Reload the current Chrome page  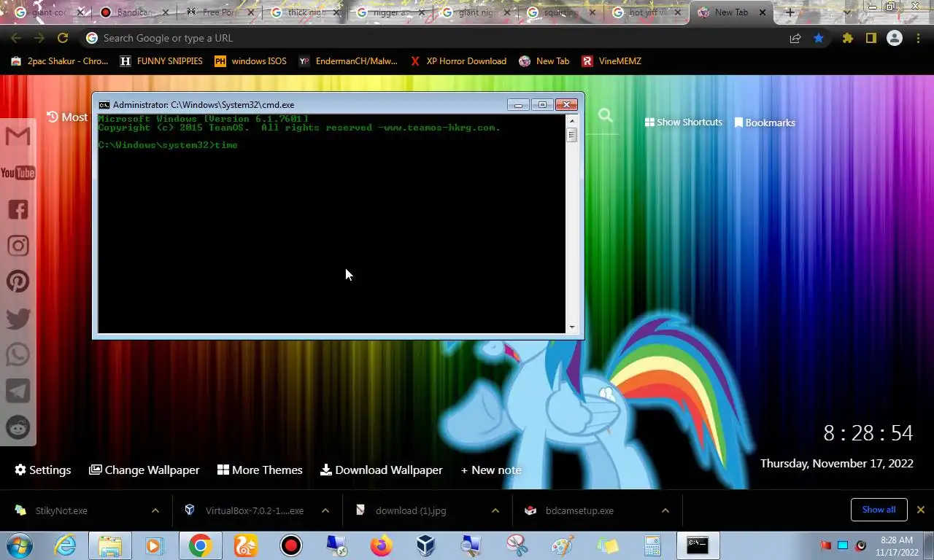point(63,38)
